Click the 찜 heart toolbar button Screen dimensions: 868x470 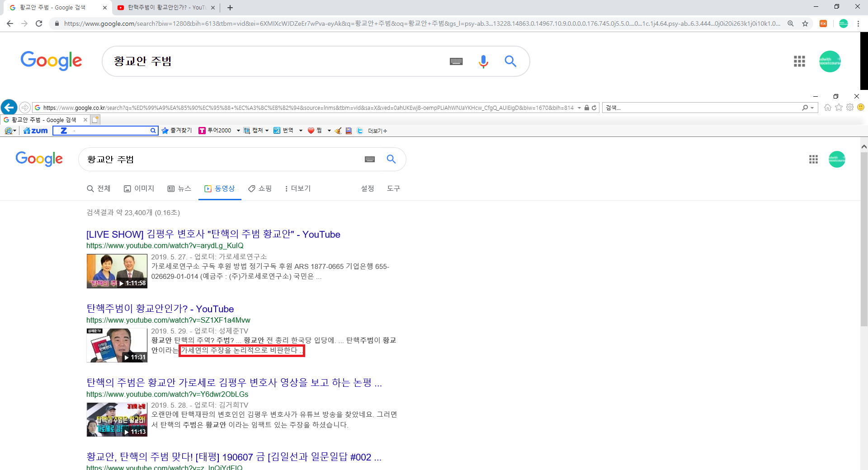click(x=315, y=131)
